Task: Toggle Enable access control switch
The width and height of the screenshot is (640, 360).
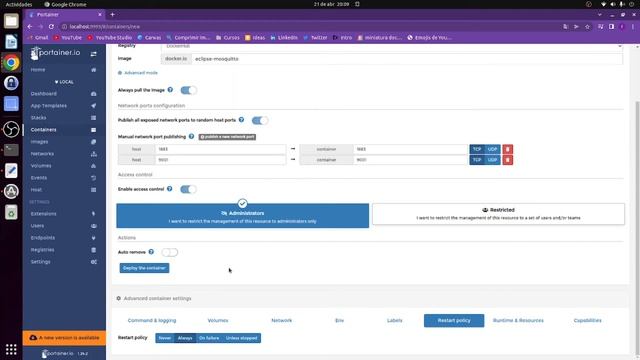Action: [188, 189]
